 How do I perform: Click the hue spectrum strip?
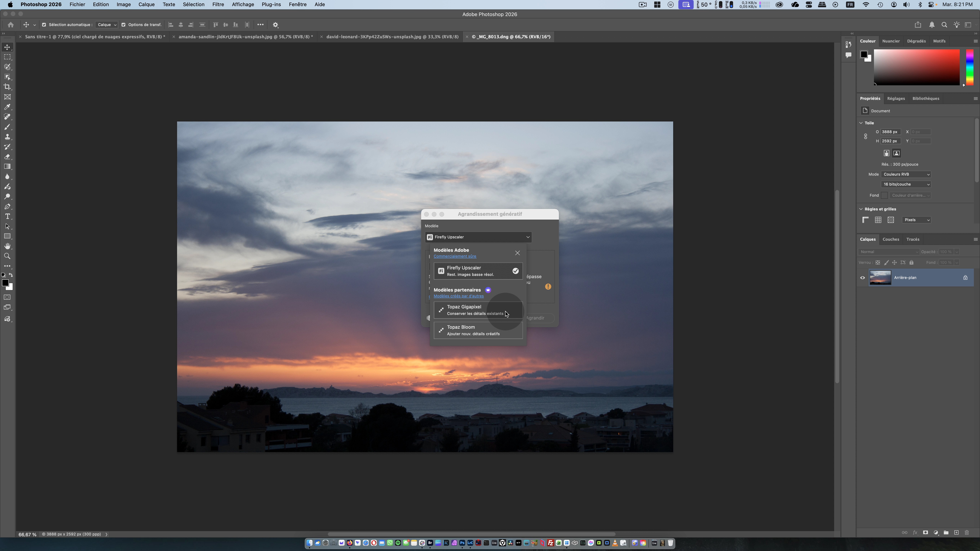coord(969,67)
